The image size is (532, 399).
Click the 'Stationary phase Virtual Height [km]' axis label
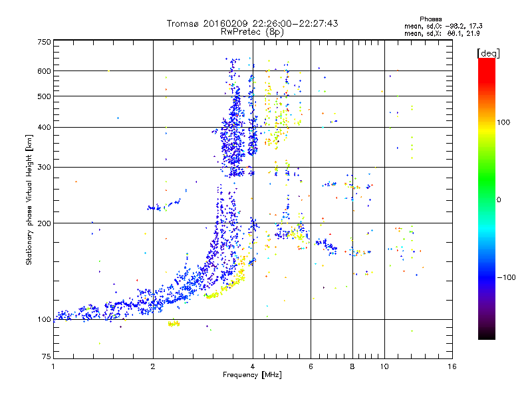pos(29,200)
